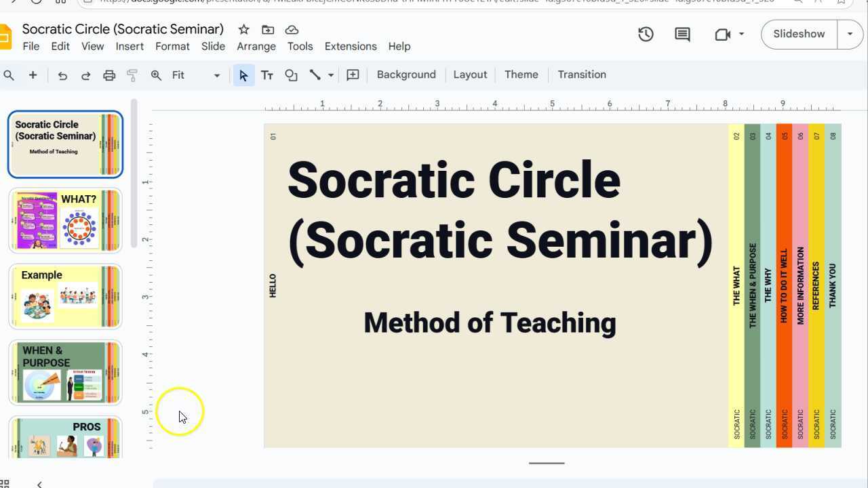The height and width of the screenshot is (488, 868).
Task: Click the Undo icon
Action: click(62, 75)
